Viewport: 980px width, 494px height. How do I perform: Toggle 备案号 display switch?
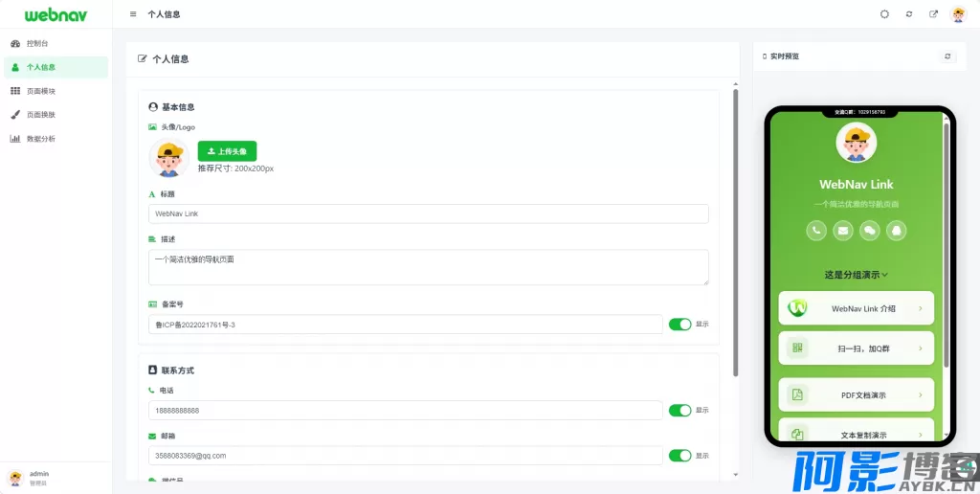click(679, 325)
